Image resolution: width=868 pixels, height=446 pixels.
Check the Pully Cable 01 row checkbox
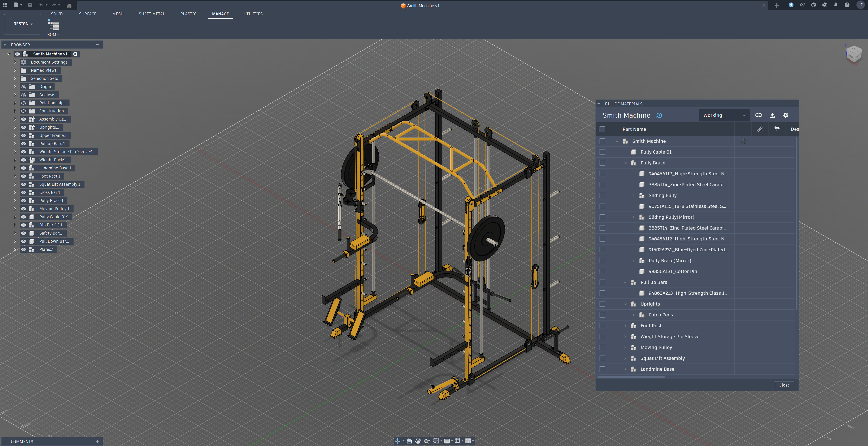[x=602, y=152]
